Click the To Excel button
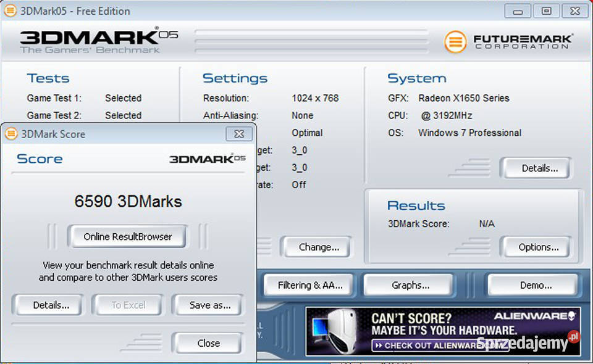Screen dimensions: 593x364 [128, 305]
